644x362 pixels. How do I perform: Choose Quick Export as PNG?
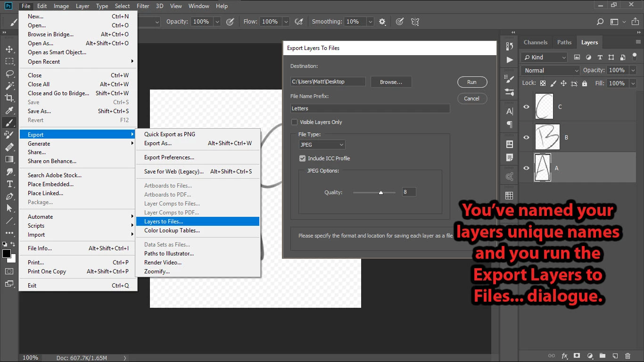198,134
